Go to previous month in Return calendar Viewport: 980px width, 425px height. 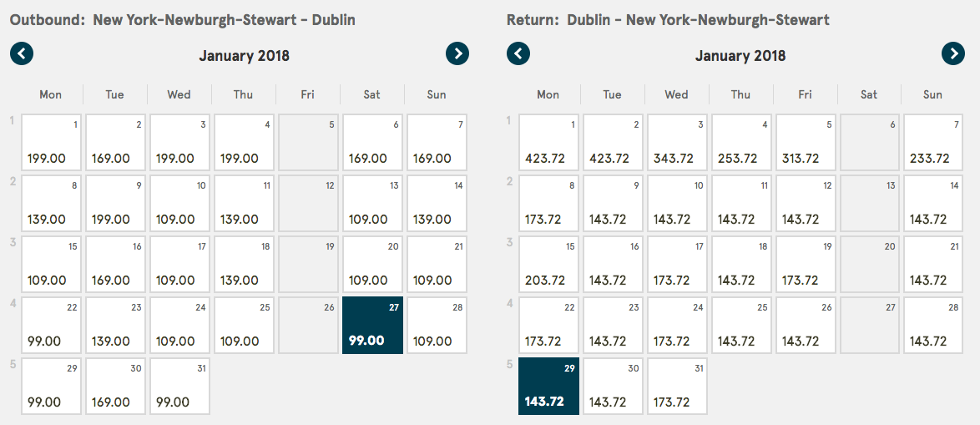[518, 54]
